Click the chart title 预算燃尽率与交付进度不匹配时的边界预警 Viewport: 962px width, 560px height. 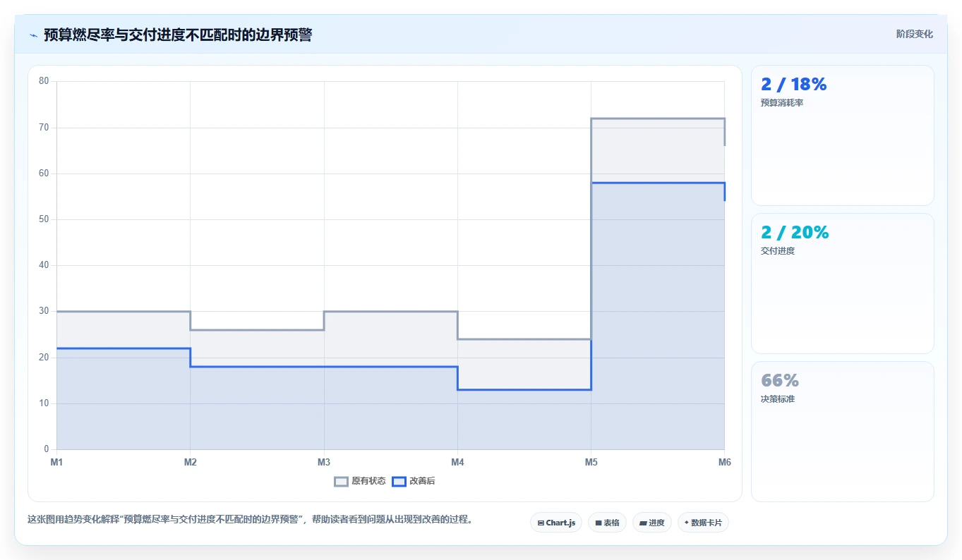pyautogui.click(x=178, y=35)
